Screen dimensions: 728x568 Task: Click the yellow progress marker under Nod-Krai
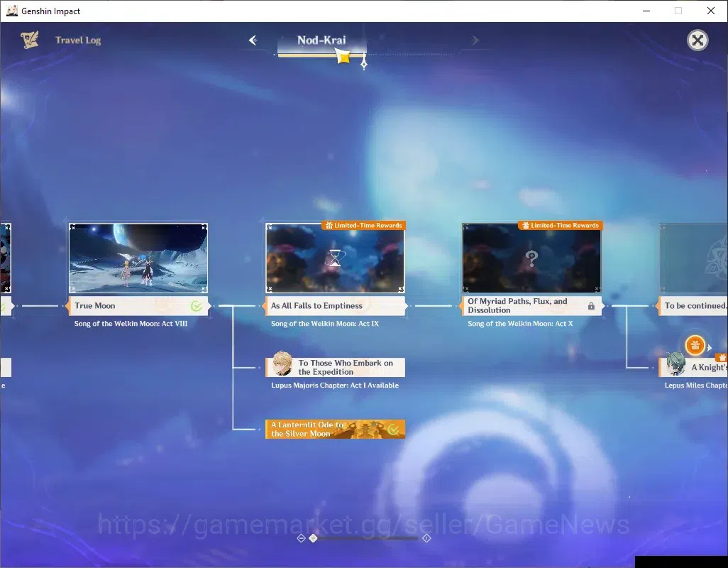point(343,57)
